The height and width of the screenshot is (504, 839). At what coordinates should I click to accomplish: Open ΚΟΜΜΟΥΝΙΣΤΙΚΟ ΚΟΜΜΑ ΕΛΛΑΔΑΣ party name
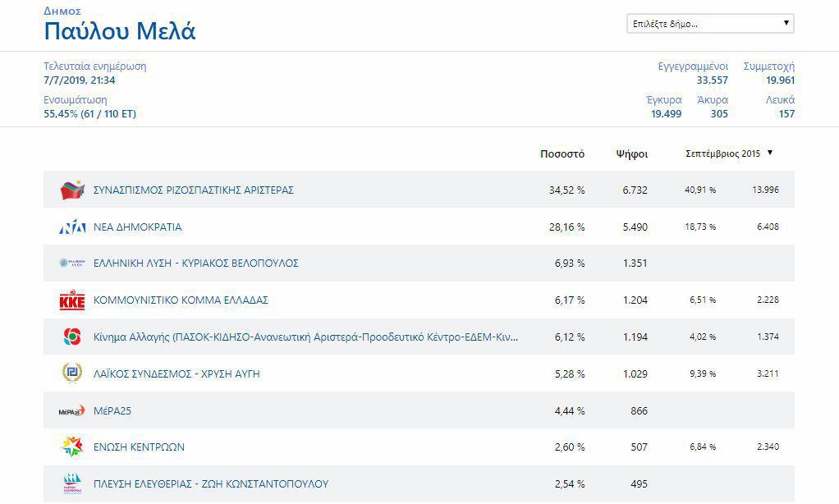pos(181,300)
